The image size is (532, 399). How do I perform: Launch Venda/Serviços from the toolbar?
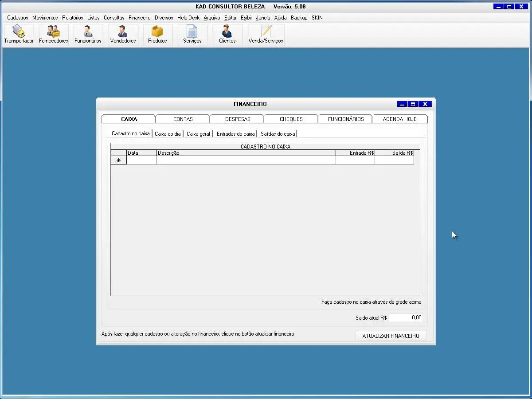point(266,34)
